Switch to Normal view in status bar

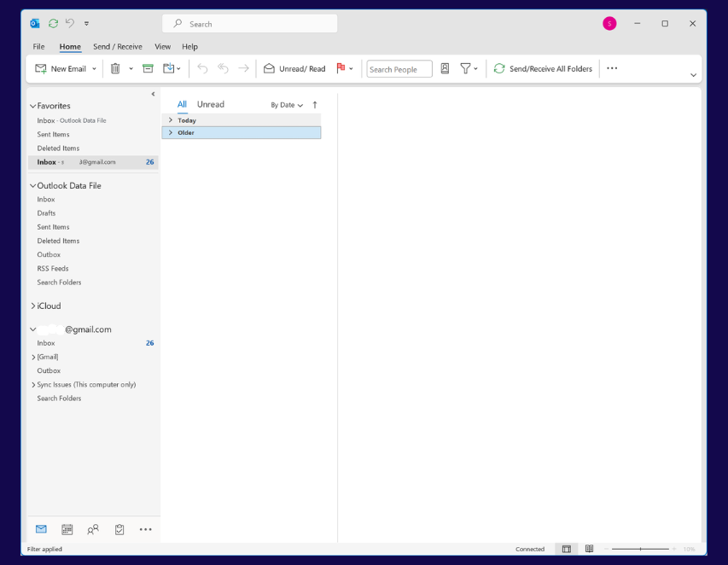(x=567, y=549)
